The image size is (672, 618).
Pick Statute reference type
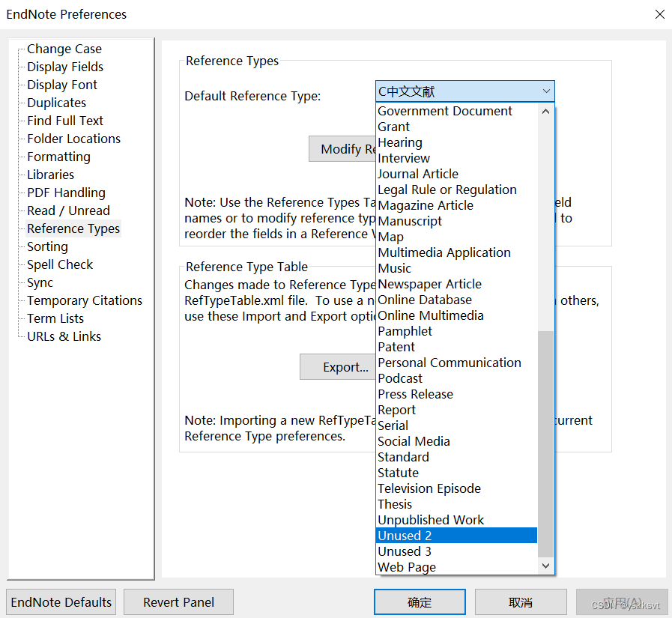[456, 473]
